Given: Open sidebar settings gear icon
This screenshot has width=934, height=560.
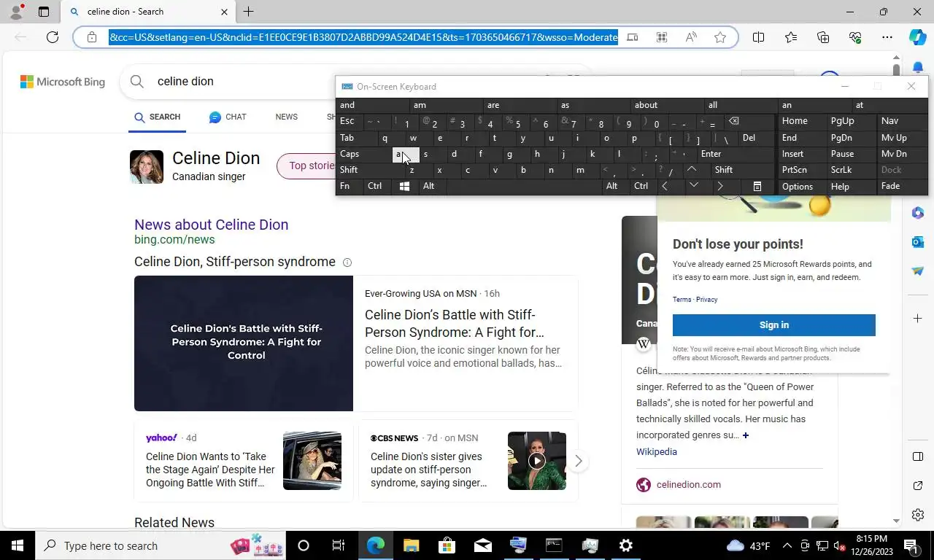Looking at the screenshot, I should click(918, 515).
